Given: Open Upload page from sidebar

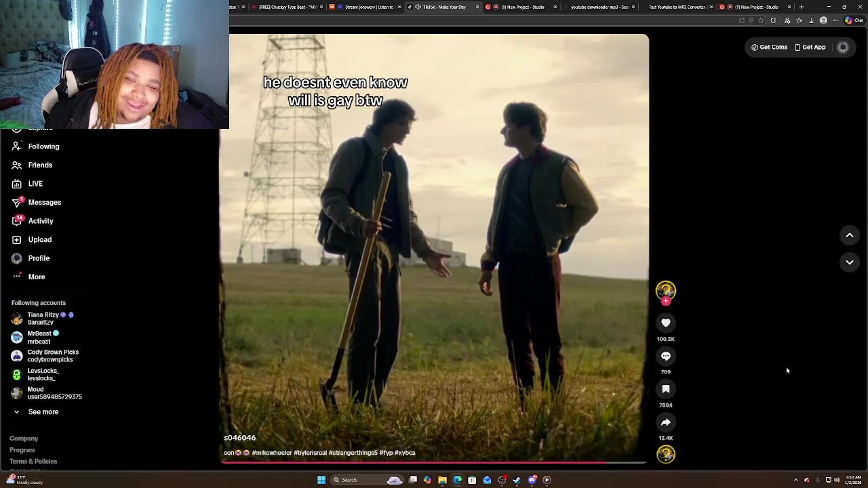Looking at the screenshot, I should click(31, 239).
